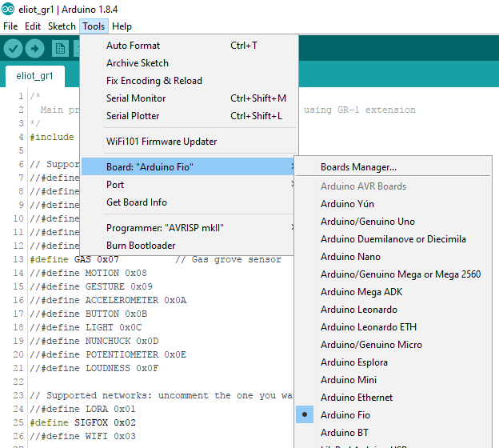This screenshot has width=499, height=448.
Task: Select Arduino Leonardo board
Action: pyautogui.click(x=393, y=310)
